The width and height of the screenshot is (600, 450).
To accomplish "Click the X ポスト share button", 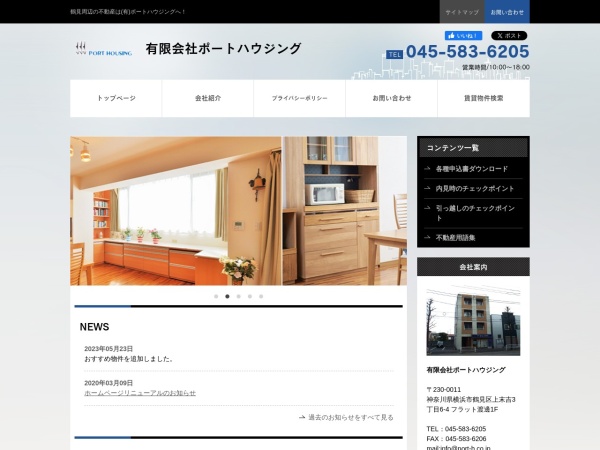I will [509, 36].
